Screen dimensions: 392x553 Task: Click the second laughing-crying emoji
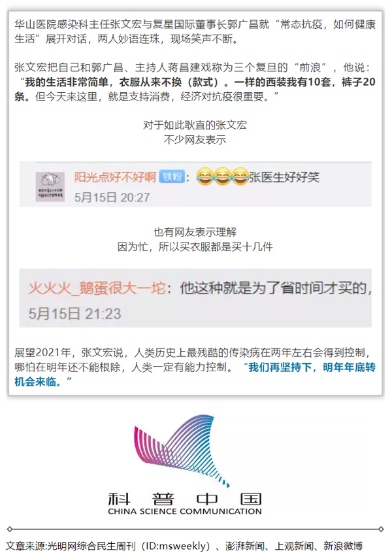click(x=222, y=176)
